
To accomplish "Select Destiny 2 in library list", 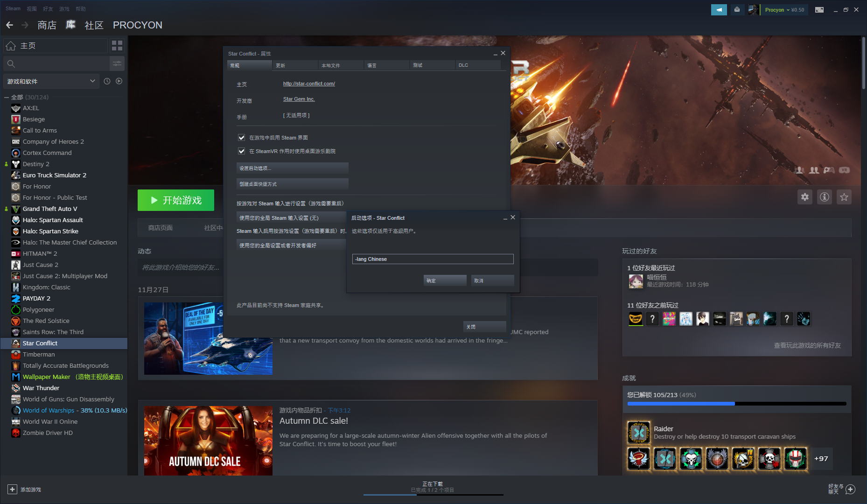I will pos(36,164).
